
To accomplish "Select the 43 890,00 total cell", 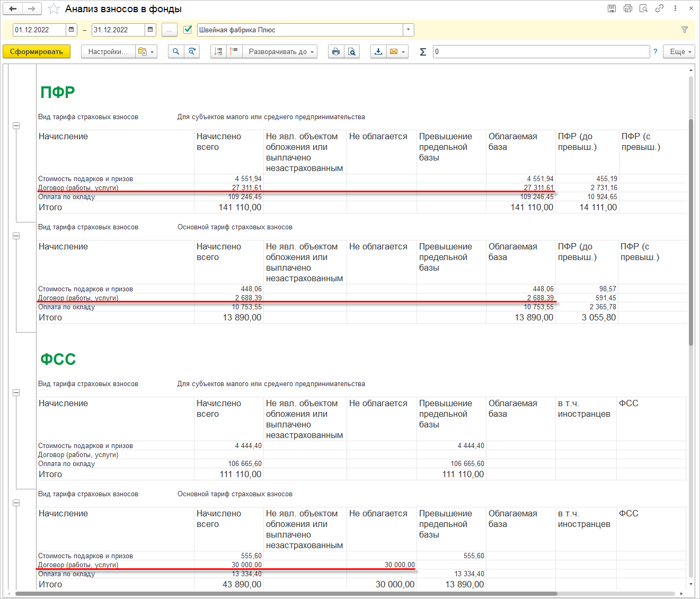I will coord(229,584).
